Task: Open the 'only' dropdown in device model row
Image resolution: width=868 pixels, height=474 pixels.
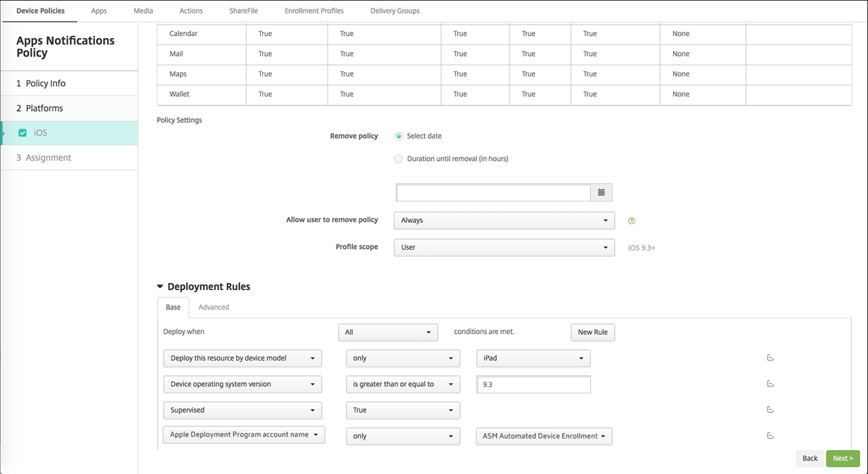Action: pyautogui.click(x=403, y=358)
